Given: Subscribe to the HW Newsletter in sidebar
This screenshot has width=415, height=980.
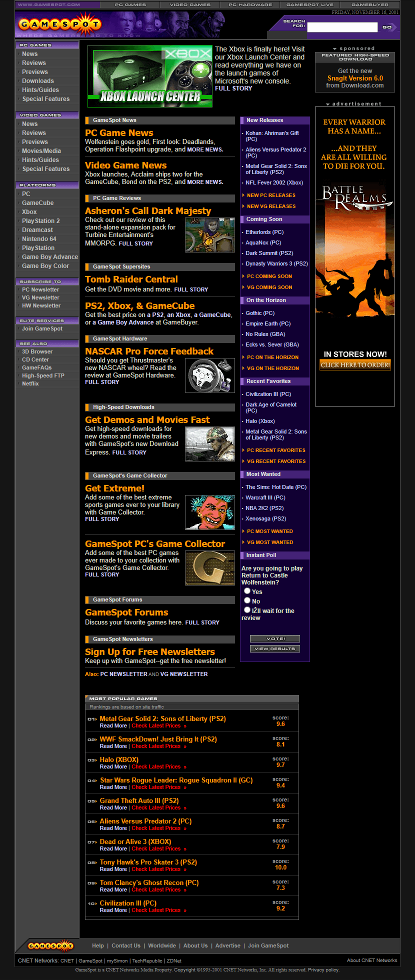Looking at the screenshot, I should [41, 305].
